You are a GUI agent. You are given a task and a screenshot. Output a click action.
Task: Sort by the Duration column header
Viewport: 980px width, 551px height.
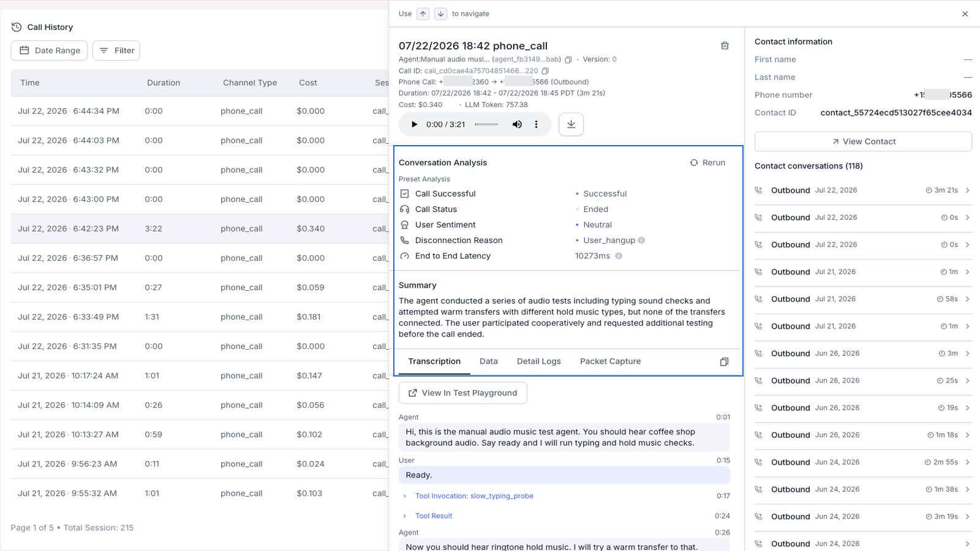point(164,83)
